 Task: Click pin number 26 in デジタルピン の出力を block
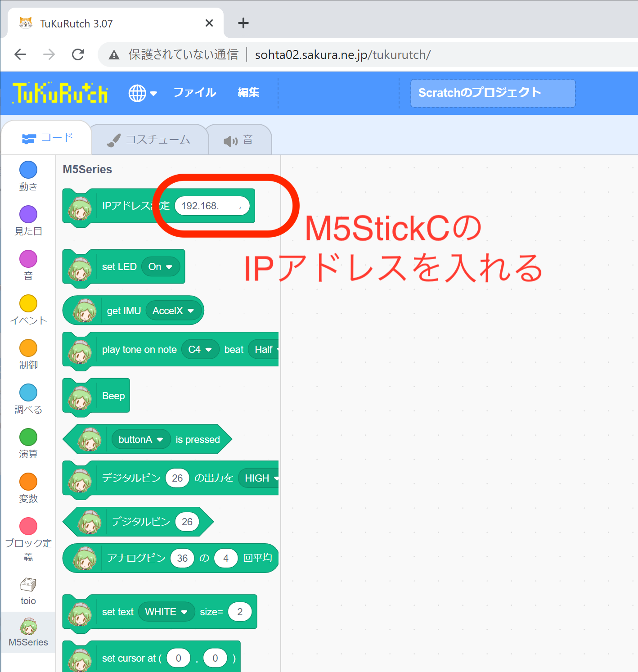tap(177, 478)
